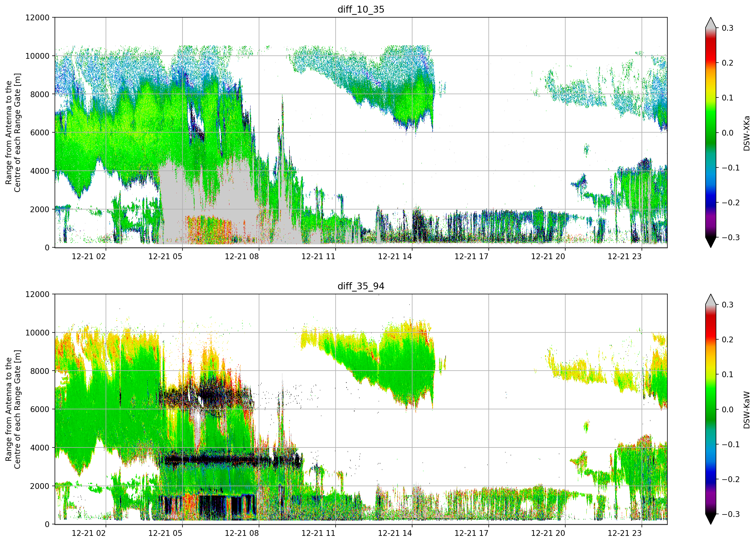756x543 pixels.
Task: Click the '12-21 23' x-tick under the diff_35_94 plot
Action: pos(625,533)
